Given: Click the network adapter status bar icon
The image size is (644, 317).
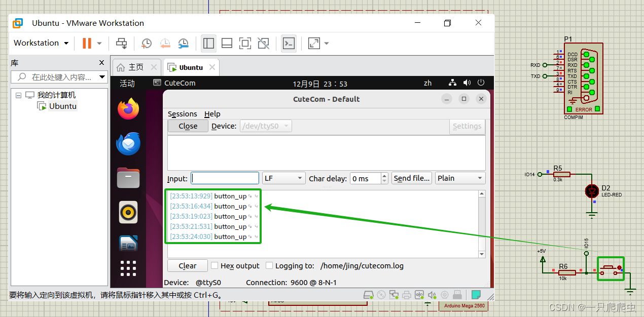Looking at the screenshot, I should 394,294.
